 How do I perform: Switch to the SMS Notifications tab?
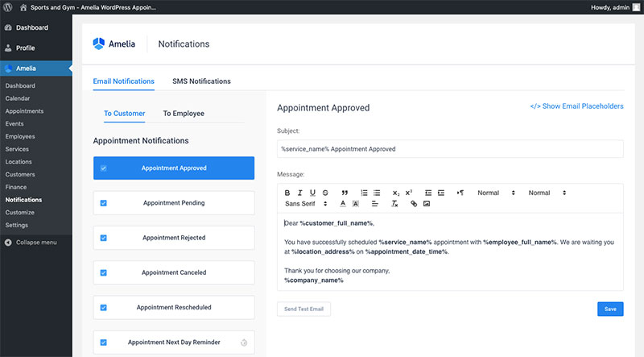(201, 81)
